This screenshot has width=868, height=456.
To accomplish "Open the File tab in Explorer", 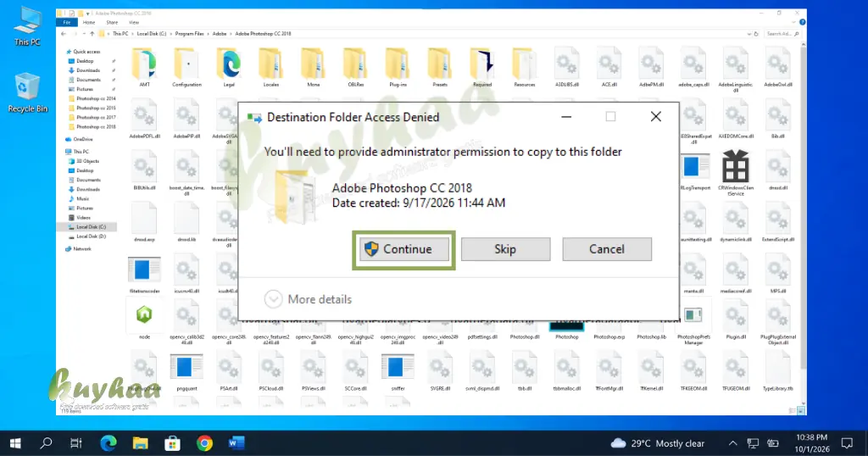I will (67, 23).
